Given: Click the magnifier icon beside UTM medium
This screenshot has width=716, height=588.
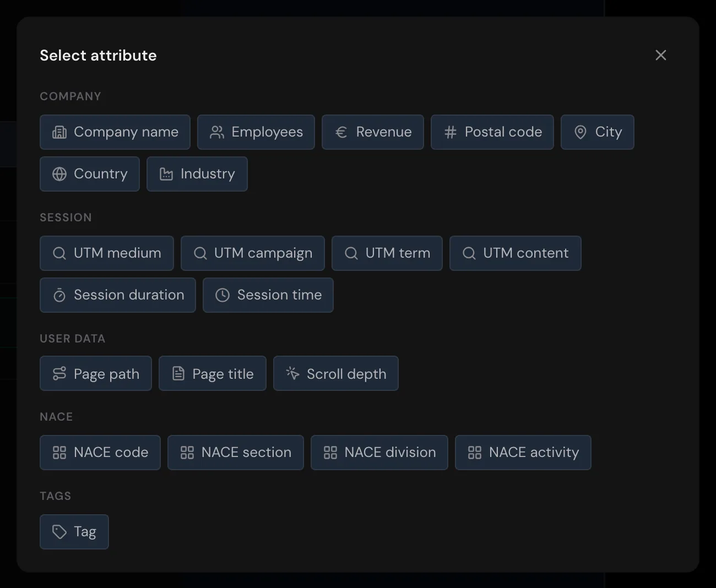Looking at the screenshot, I should click(x=59, y=253).
